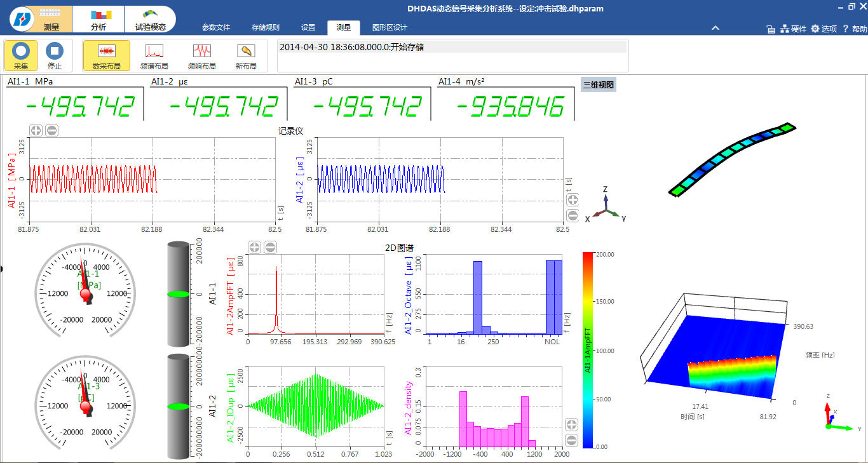Click the 200.00 color scale maximum
The image size is (868, 463).
(606, 255)
